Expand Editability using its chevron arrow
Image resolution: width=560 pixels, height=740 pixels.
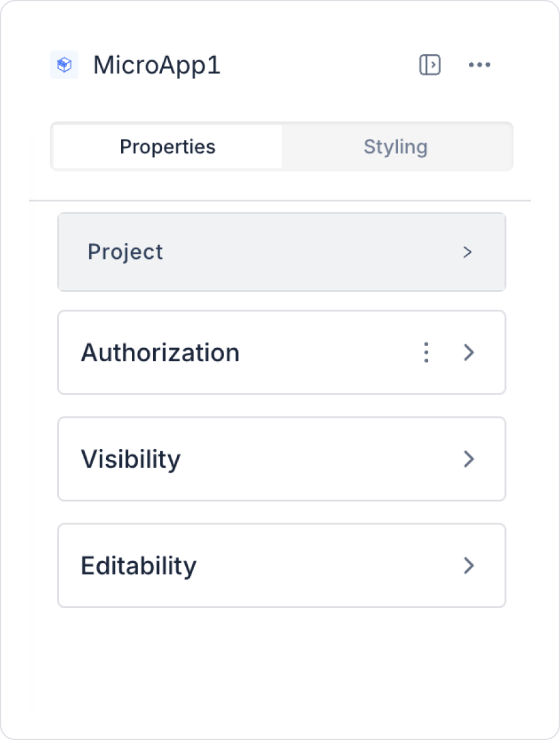tap(468, 566)
